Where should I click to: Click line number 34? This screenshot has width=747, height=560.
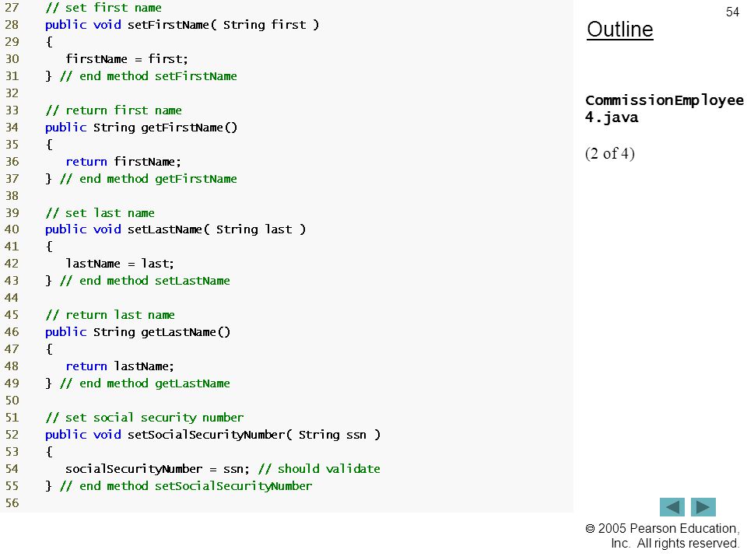tap(12, 128)
